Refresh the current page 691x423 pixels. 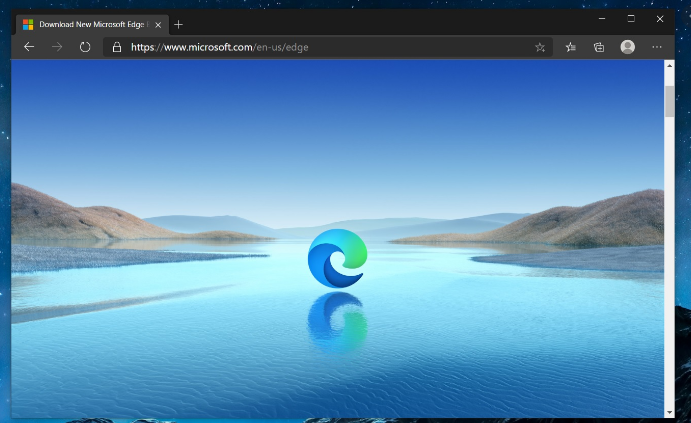click(x=85, y=47)
